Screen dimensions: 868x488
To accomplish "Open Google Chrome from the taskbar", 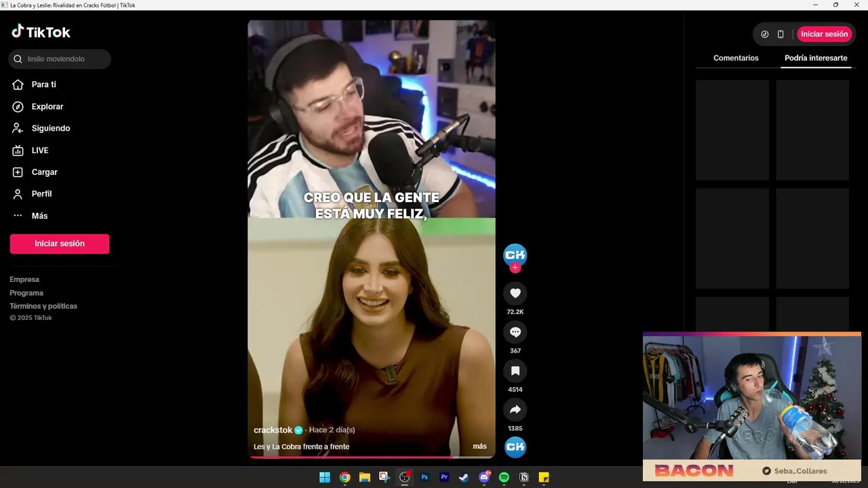I will pyautogui.click(x=344, y=477).
